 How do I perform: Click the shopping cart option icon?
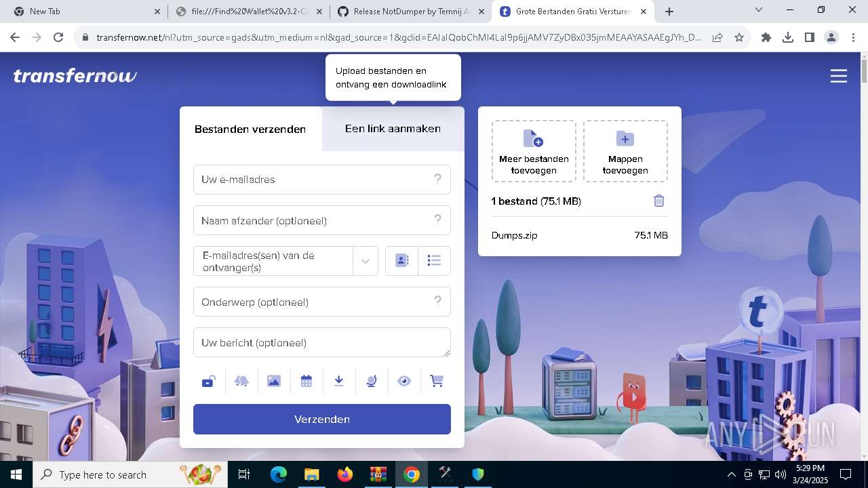point(437,381)
